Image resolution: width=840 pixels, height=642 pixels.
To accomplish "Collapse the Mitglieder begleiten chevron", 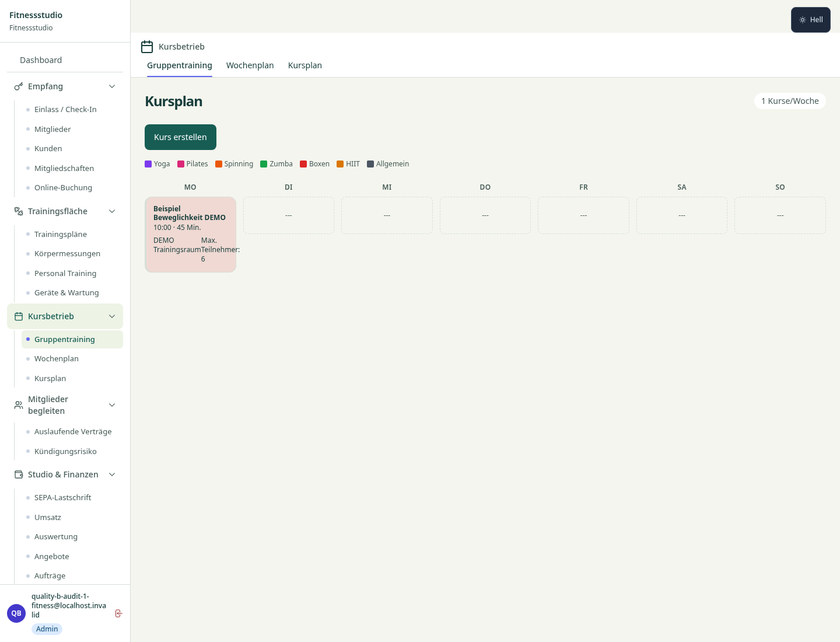I will [112, 405].
